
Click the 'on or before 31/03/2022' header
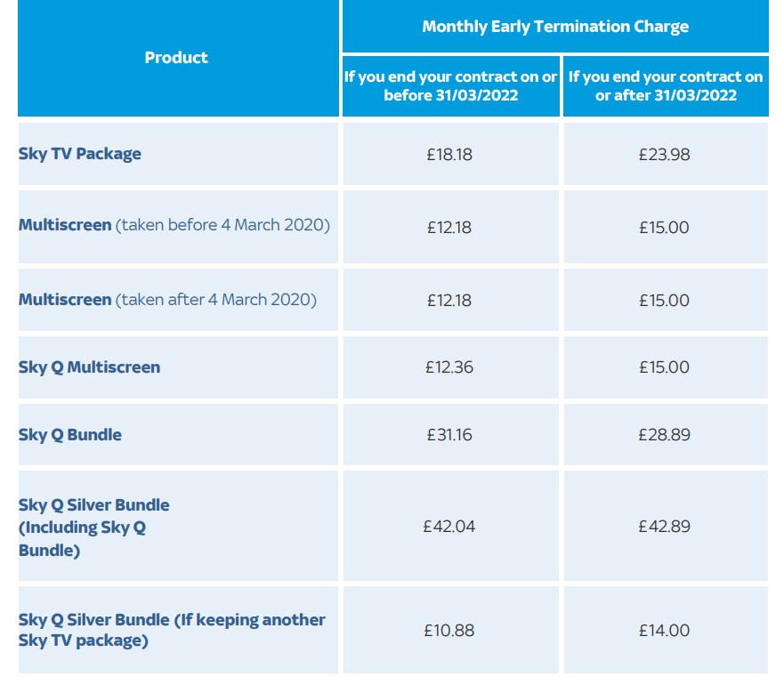(450, 85)
